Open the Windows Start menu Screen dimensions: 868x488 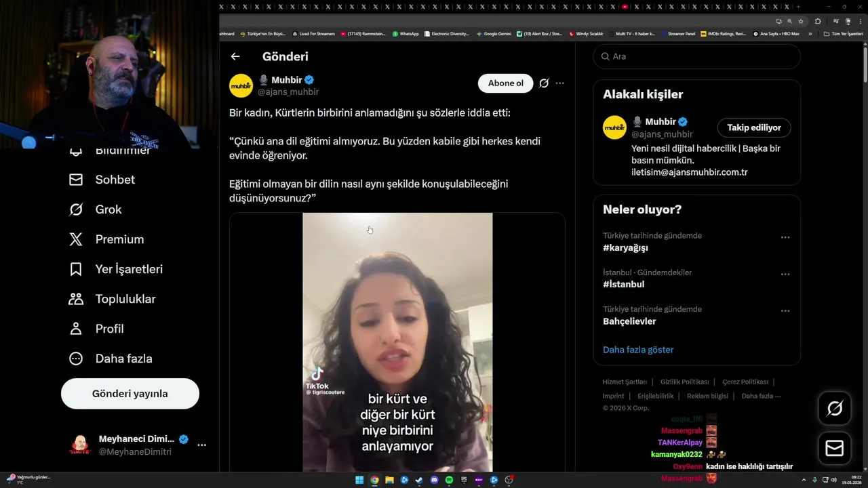tap(359, 480)
